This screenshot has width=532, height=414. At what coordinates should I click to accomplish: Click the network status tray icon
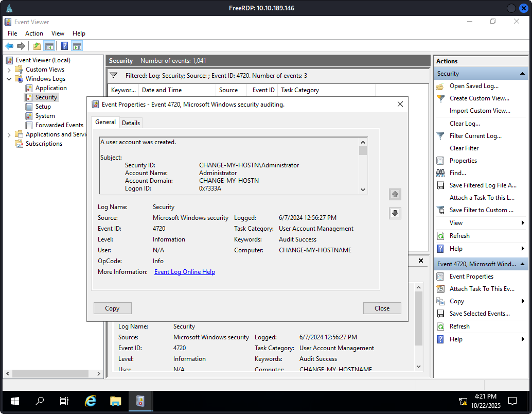(463, 402)
